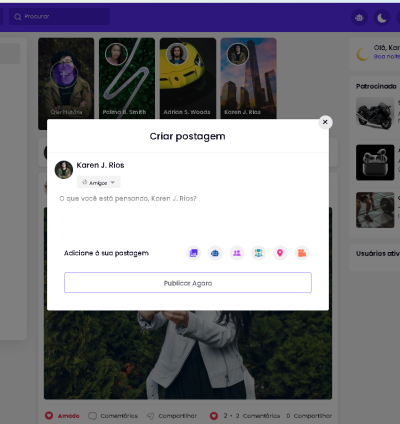Click the Karen J. Rios name in the dialog

100,165
